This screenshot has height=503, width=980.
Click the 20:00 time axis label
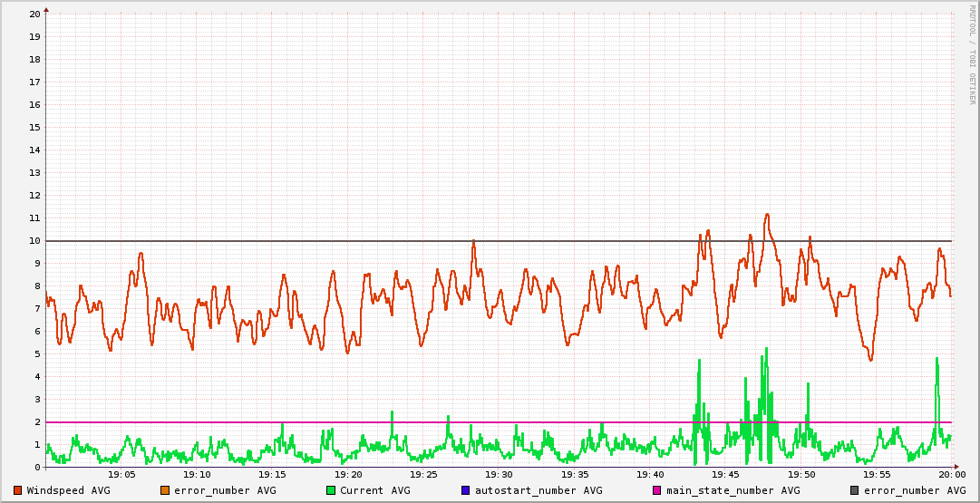[x=951, y=474]
